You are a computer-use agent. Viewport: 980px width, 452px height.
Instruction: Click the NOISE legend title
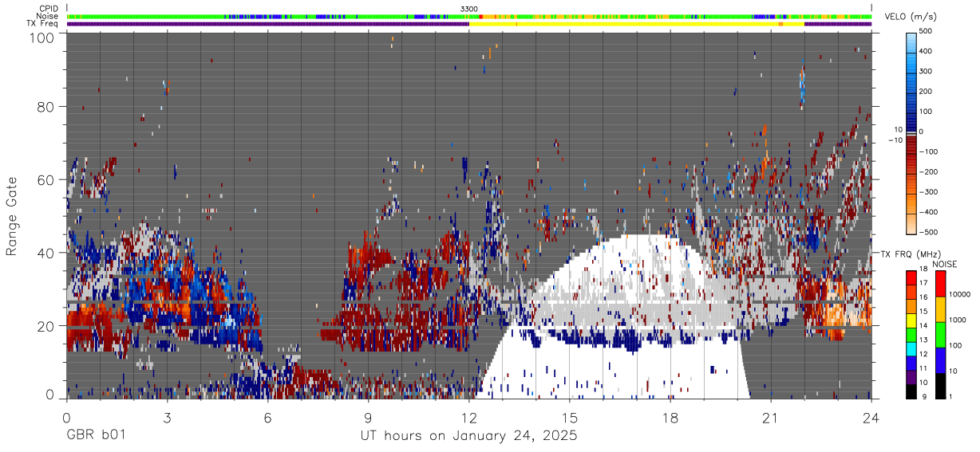946,264
